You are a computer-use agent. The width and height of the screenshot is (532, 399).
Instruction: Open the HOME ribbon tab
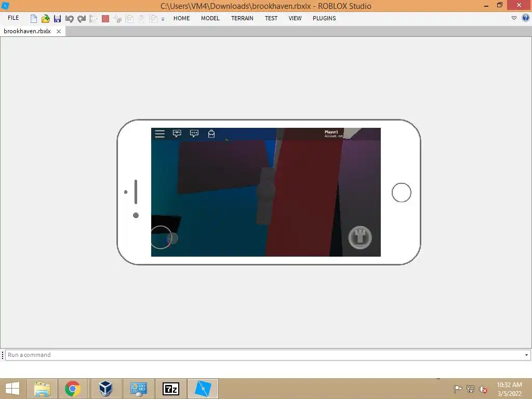(181, 18)
